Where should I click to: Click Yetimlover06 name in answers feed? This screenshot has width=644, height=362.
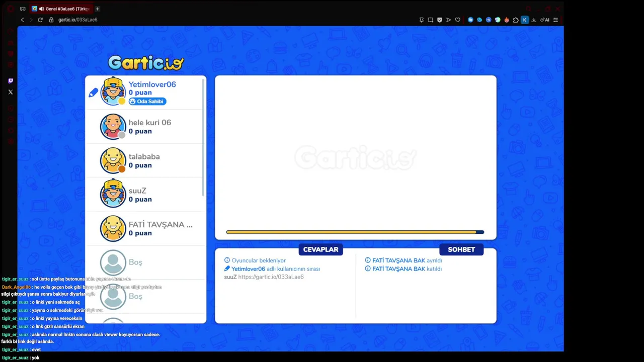(248, 269)
